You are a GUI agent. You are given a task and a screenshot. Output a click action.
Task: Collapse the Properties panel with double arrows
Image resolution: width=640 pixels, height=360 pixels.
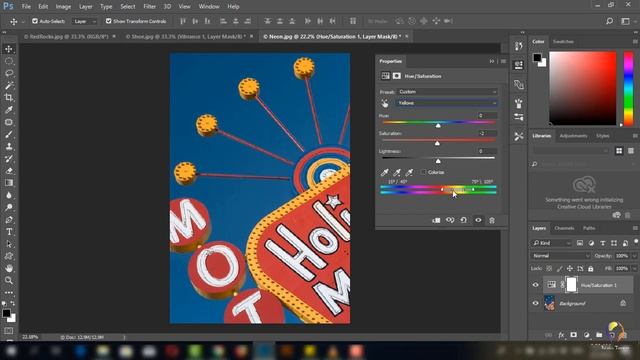[x=492, y=61]
